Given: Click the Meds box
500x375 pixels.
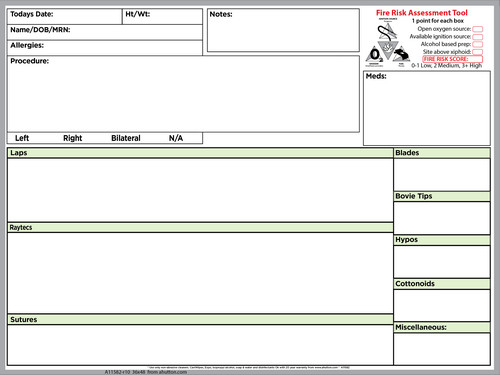Looking at the screenshot, I should coord(427,108).
